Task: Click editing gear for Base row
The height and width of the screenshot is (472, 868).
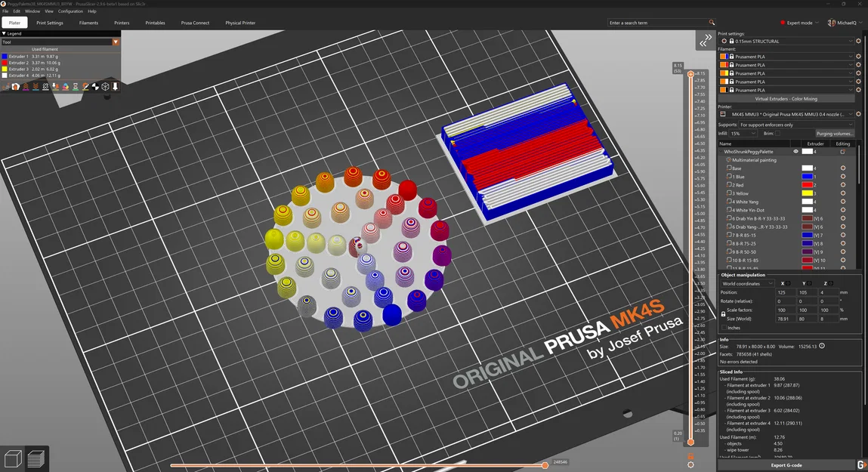Action: click(x=843, y=168)
